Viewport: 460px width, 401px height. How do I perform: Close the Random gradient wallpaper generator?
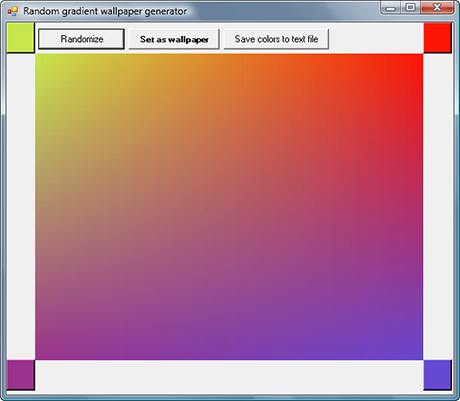pos(437,8)
